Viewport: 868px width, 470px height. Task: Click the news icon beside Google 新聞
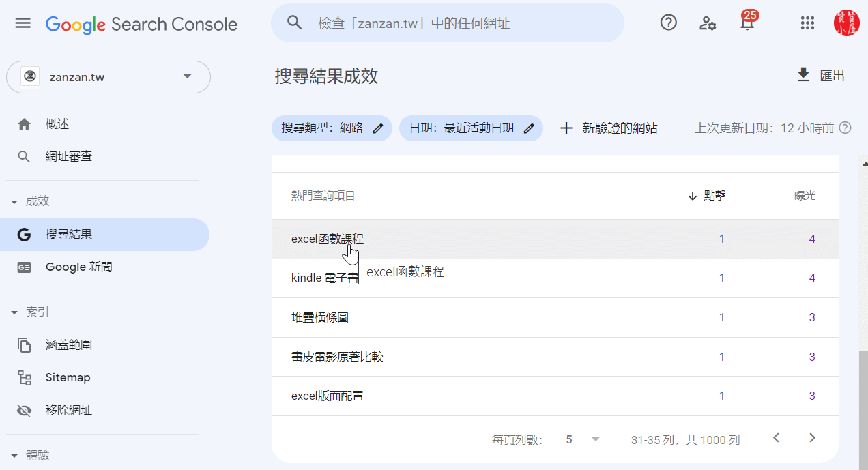[x=24, y=267]
